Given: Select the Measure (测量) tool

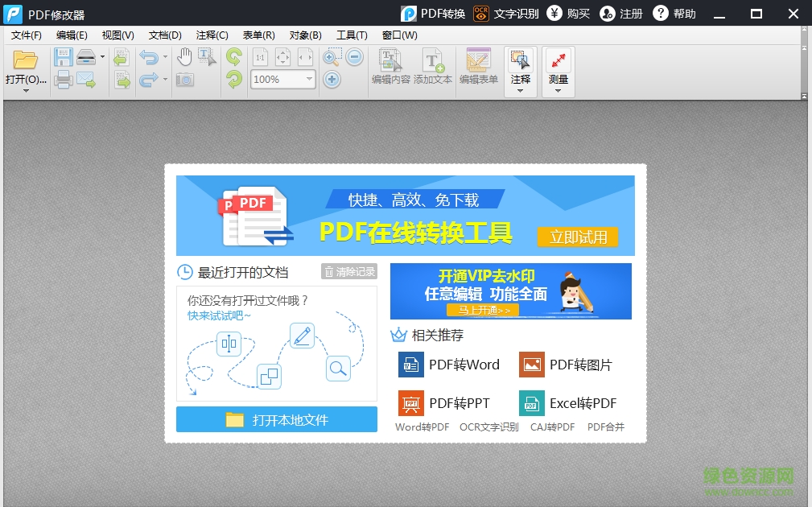Looking at the screenshot, I should click(x=558, y=66).
